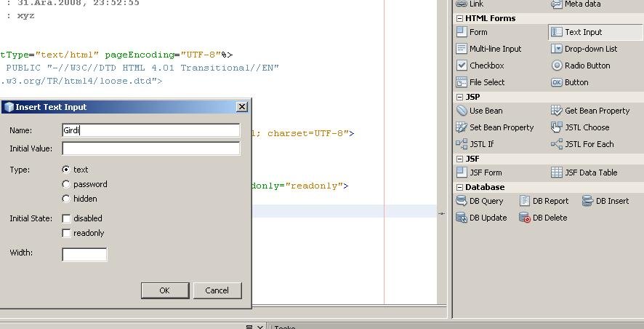Collapse the JSP palette section
Screen dimensions: 644x329
pyautogui.click(x=459, y=97)
